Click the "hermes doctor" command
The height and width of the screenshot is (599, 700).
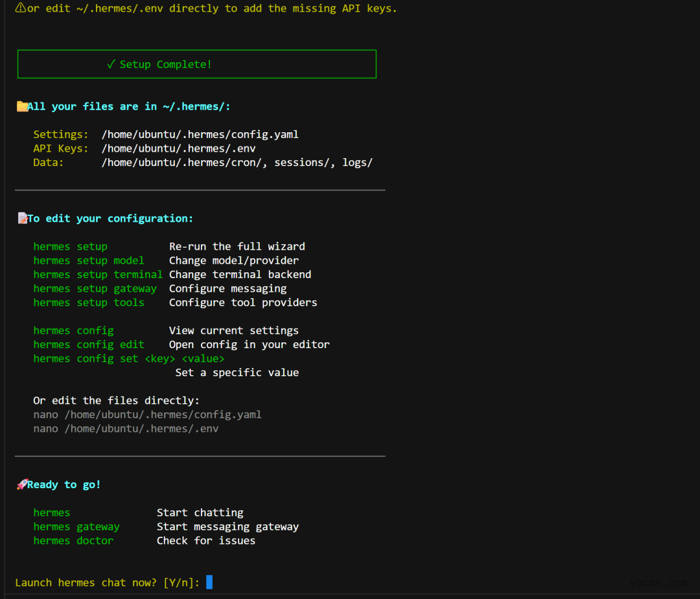pos(73,541)
